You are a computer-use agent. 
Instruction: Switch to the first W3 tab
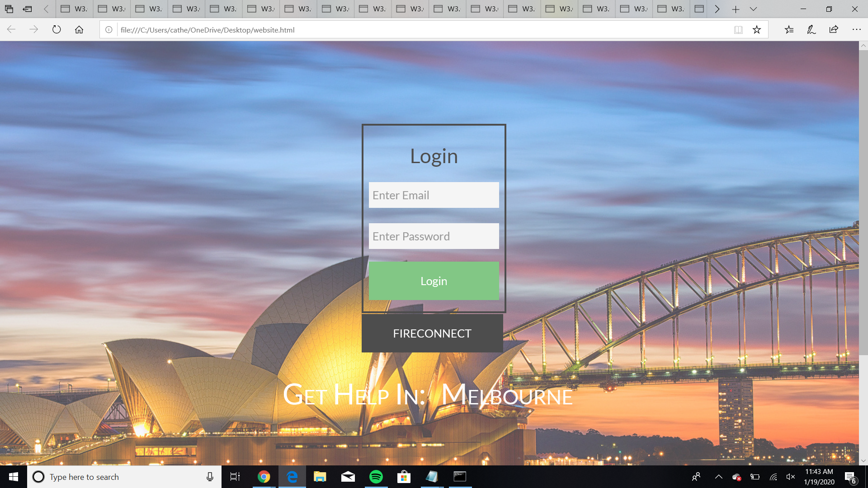[75, 9]
